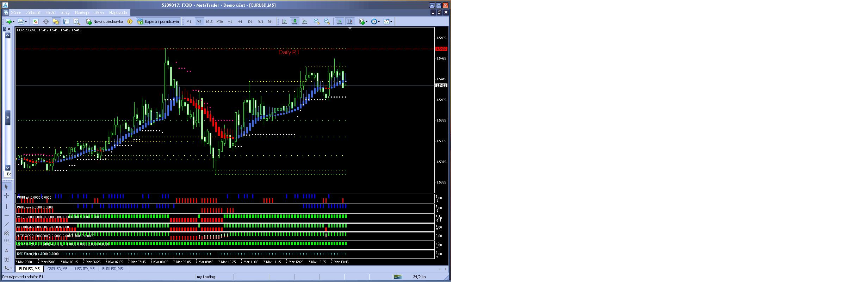
Task: Switch to the GBPUSD,M5 chart tab
Action: pos(57,269)
